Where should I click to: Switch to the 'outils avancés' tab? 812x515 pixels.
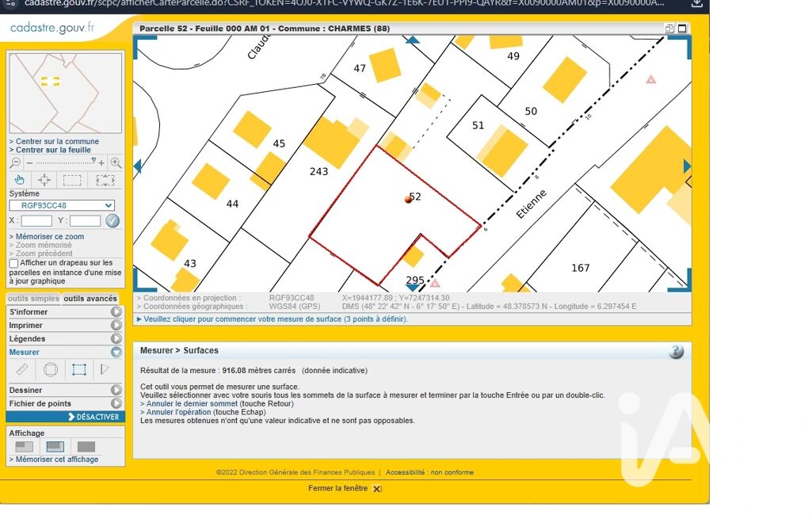pos(90,299)
